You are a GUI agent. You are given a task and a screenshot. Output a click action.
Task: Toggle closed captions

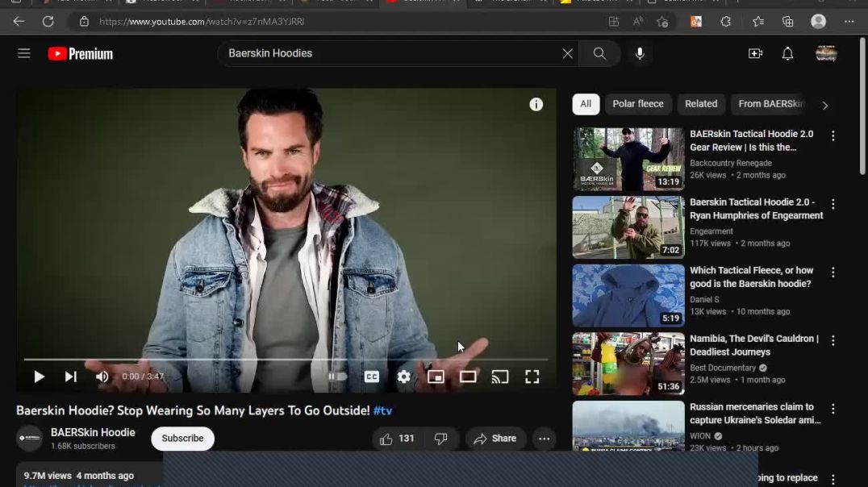point(372,377)
